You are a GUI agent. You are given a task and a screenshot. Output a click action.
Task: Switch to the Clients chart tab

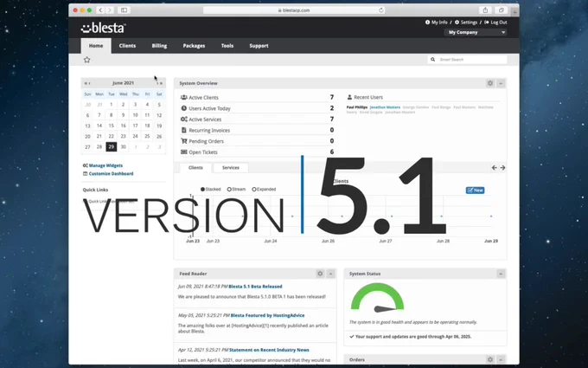pos(195,168)
